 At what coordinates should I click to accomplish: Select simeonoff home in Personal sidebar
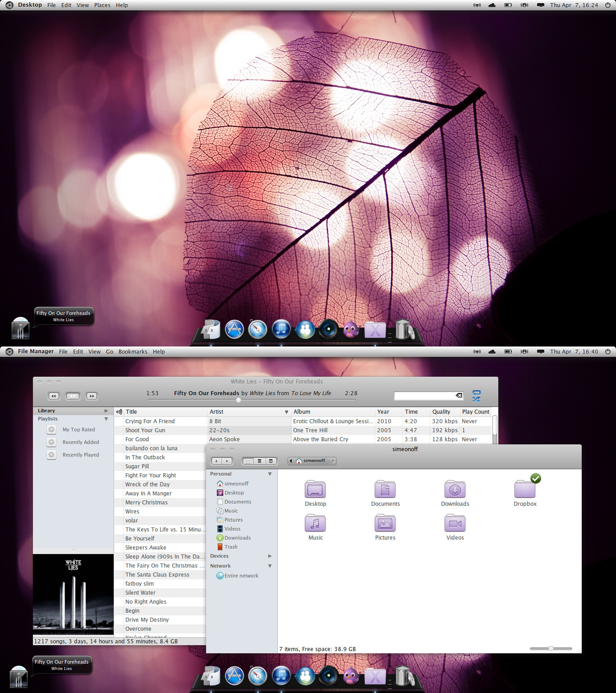233,484
